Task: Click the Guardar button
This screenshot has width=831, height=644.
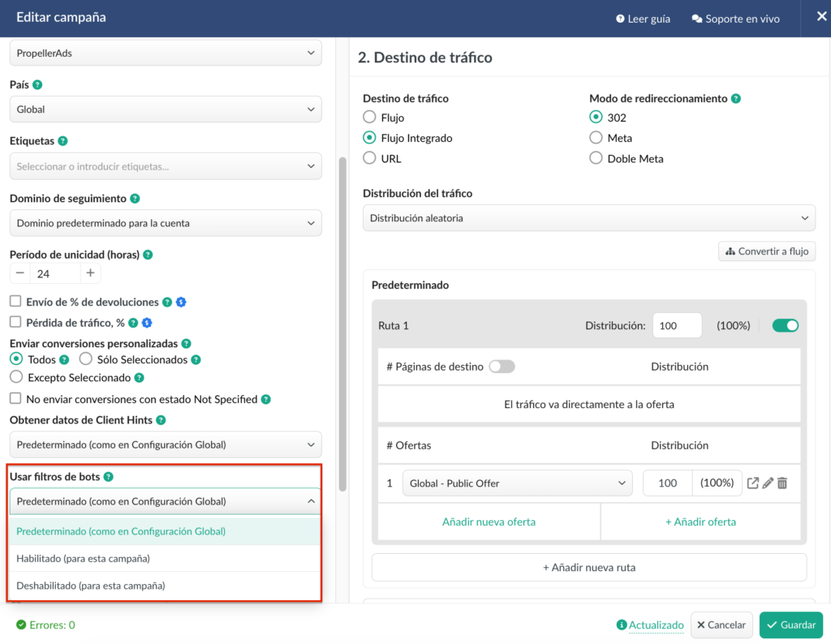Action: tap(791, 625)
